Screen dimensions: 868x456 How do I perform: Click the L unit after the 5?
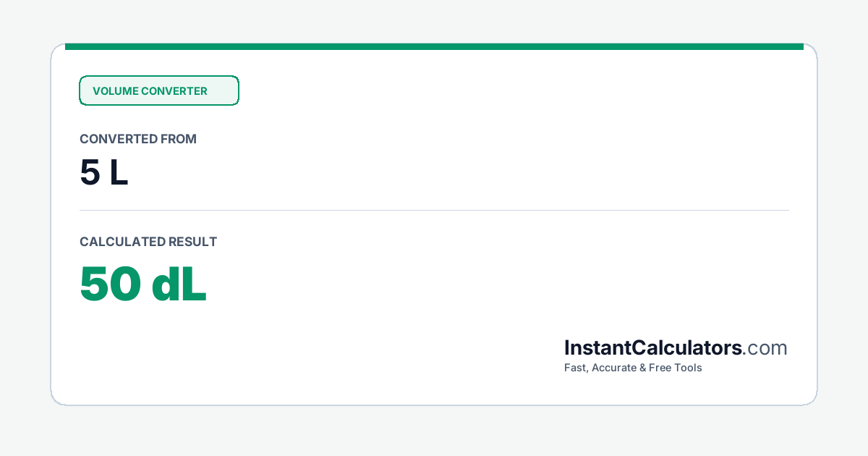(119, 173)
